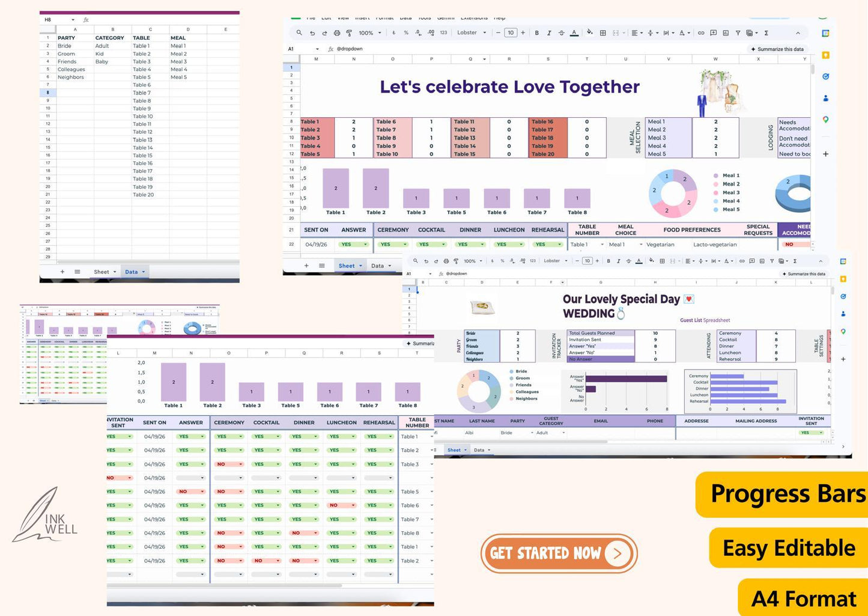Show all sheets list in Love Together window
Viewport: 868px width, 616px height.
pos(322,266)
